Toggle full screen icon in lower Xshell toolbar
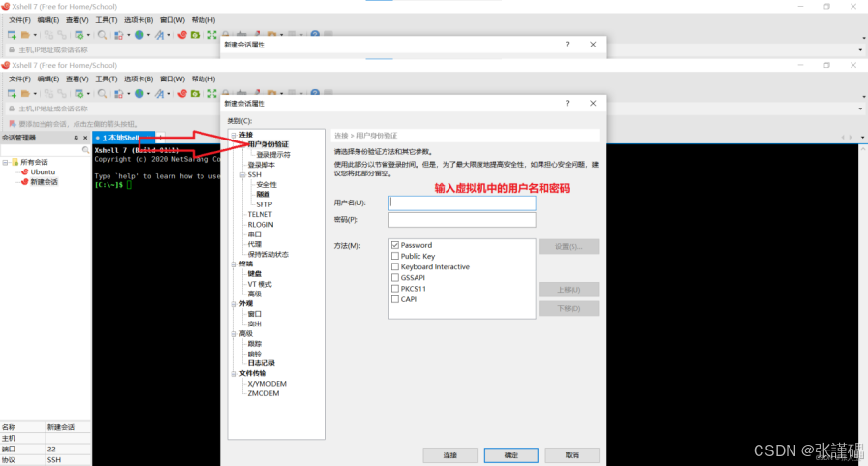 pyautogui.click(x=212, y=94)
